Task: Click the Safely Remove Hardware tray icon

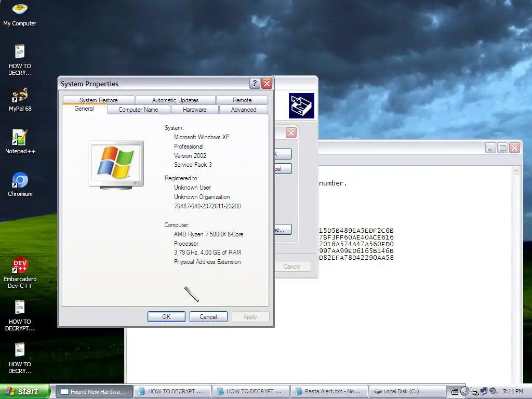Action: 474,392
